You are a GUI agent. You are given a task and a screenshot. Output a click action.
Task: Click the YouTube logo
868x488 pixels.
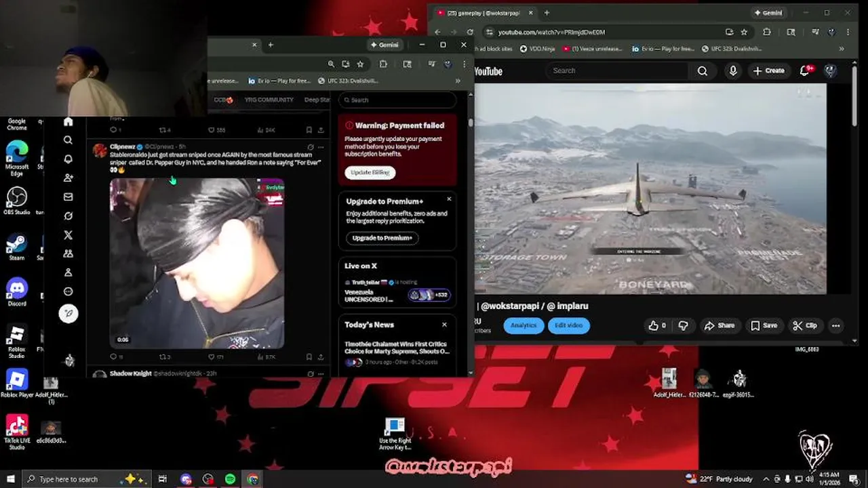coord(488,70)
